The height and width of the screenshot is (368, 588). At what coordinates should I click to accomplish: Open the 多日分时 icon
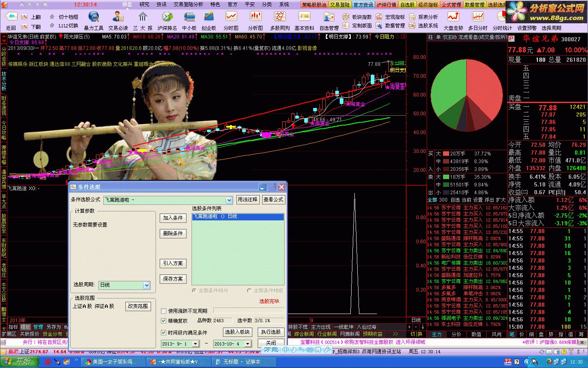478,17
